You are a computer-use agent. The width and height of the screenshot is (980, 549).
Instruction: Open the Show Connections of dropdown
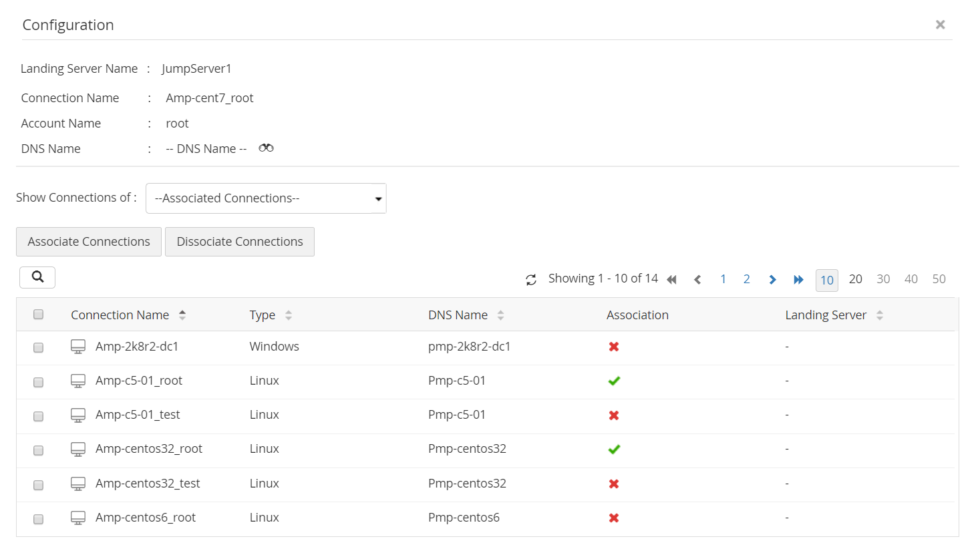click(x=266, y=198)
